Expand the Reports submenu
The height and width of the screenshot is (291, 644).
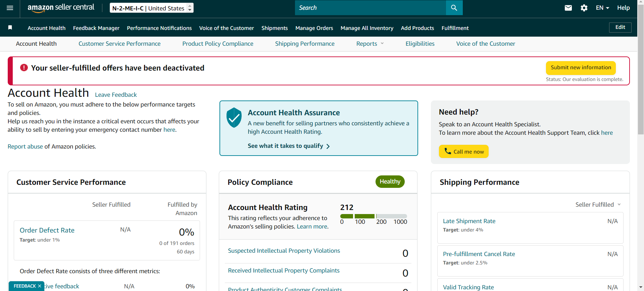[x=370, y=44]
